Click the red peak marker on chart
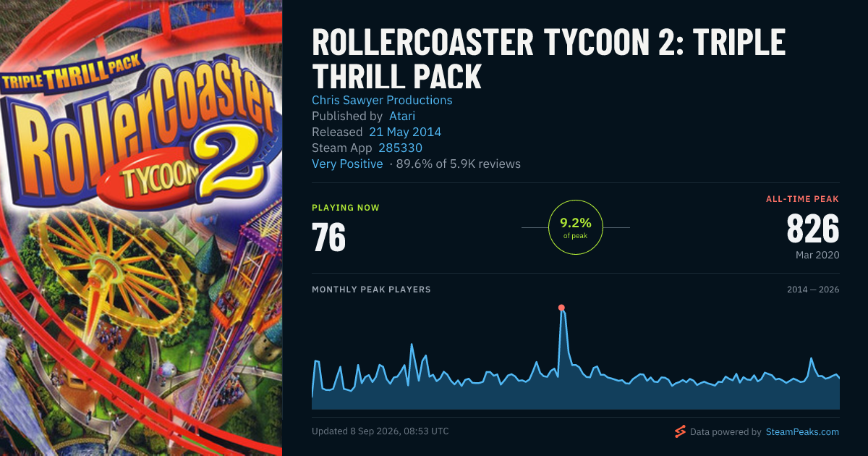The image size is (868, 456). coord(561,308)
